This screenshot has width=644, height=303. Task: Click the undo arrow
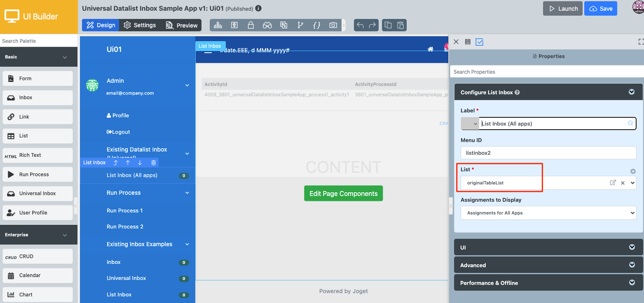tap(360, 25)
